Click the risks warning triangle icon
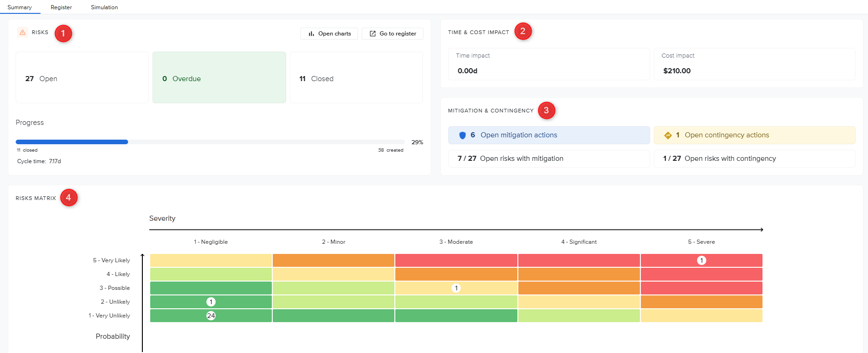Screen dimensions: 868x353 tap(22, 32)
